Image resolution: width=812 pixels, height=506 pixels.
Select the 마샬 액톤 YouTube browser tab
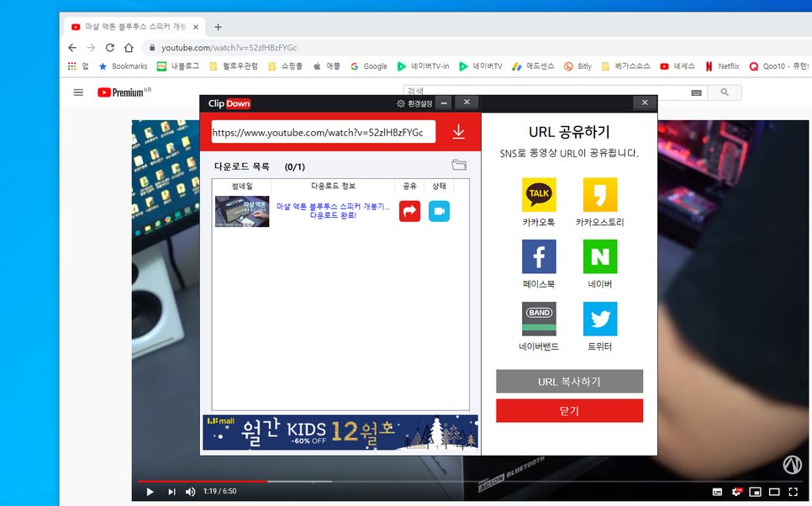click(x=134, y=27)
